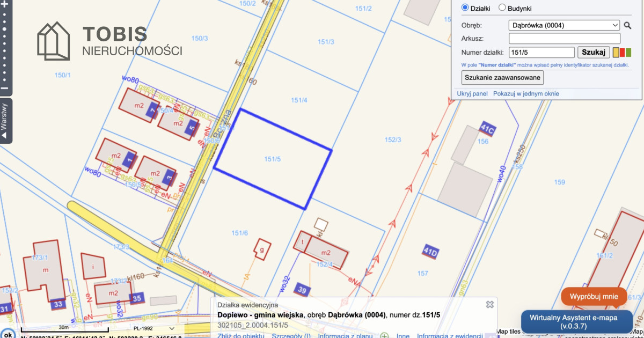The width and height of the screenshot is (644, 338).
Task: Close the Działka ewidencyjna info popup
Action: pos(489,304)
